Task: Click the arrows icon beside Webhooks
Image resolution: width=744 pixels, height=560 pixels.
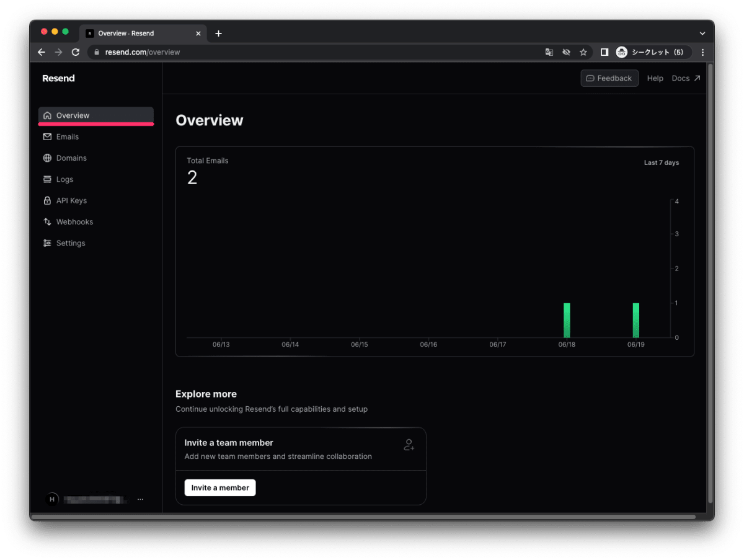Action: tap(47, 222)
